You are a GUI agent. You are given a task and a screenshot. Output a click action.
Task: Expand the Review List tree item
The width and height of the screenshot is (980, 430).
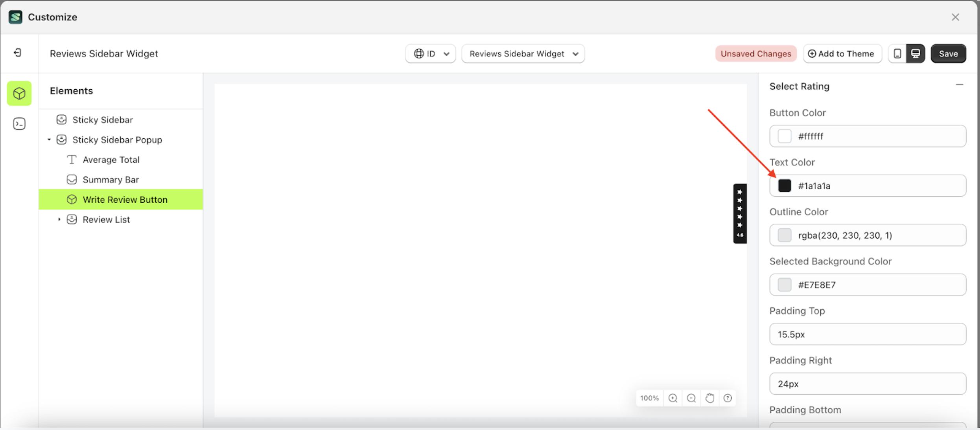pyautogui.click(x=59, y=219)
